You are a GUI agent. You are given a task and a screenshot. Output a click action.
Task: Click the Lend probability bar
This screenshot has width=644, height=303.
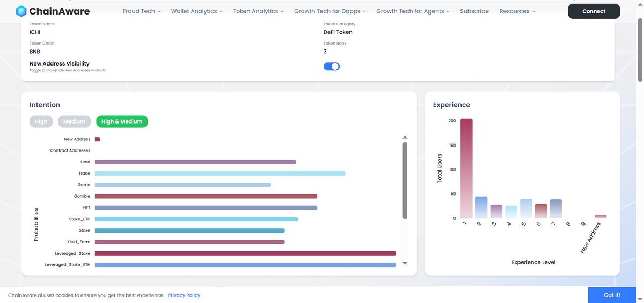(x=195, y=162)
